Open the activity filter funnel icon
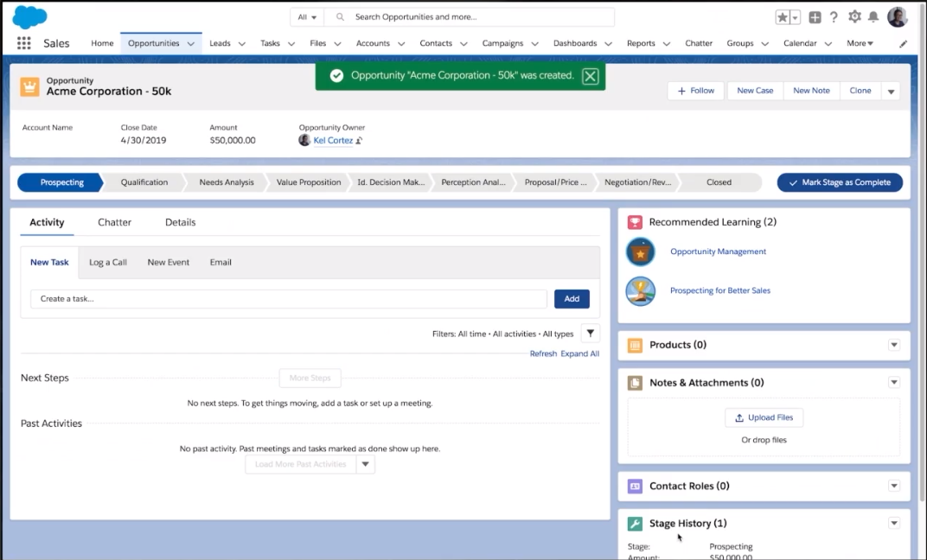Screen dimensions: 927x560 point(590,334)
